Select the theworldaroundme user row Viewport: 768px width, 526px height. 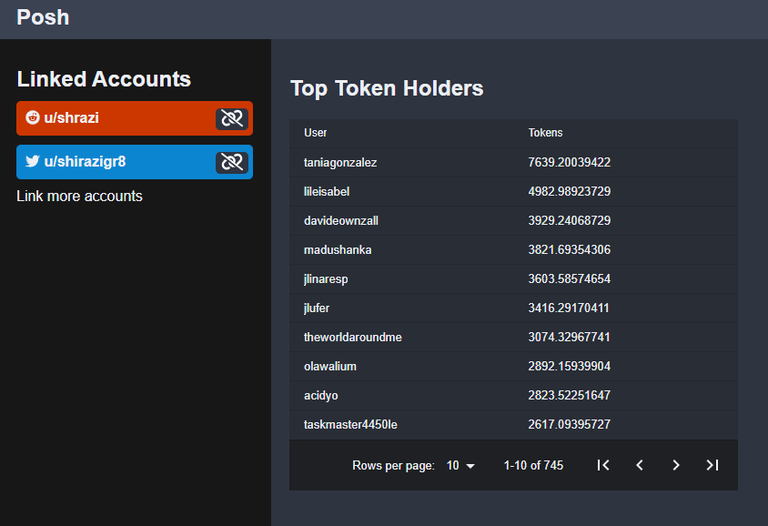[513, 337]
